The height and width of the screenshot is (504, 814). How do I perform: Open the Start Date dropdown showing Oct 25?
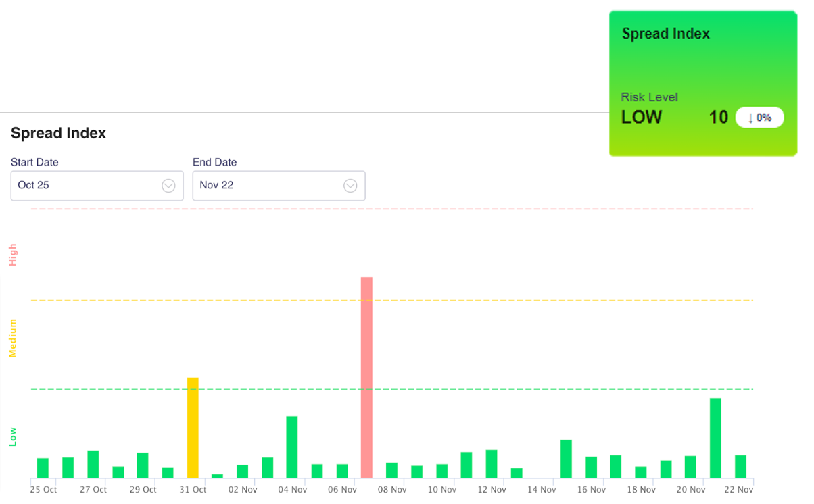coord(97,185)
